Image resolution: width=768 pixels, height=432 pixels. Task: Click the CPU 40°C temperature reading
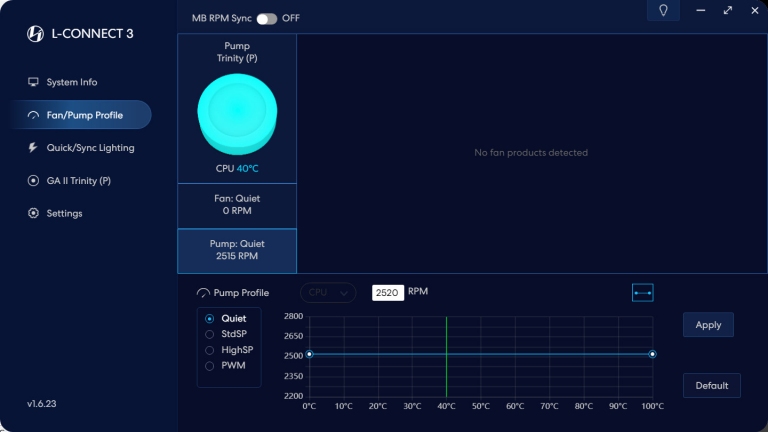tap(237, 168)
